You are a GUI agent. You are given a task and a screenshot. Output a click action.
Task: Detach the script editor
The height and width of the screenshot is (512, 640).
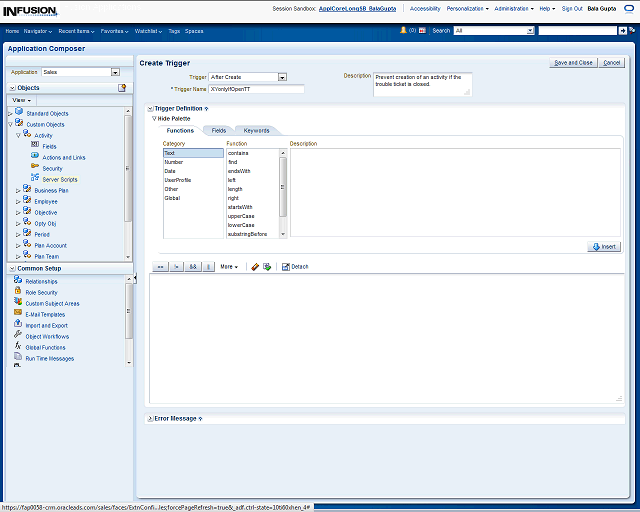tap(295, 267)
